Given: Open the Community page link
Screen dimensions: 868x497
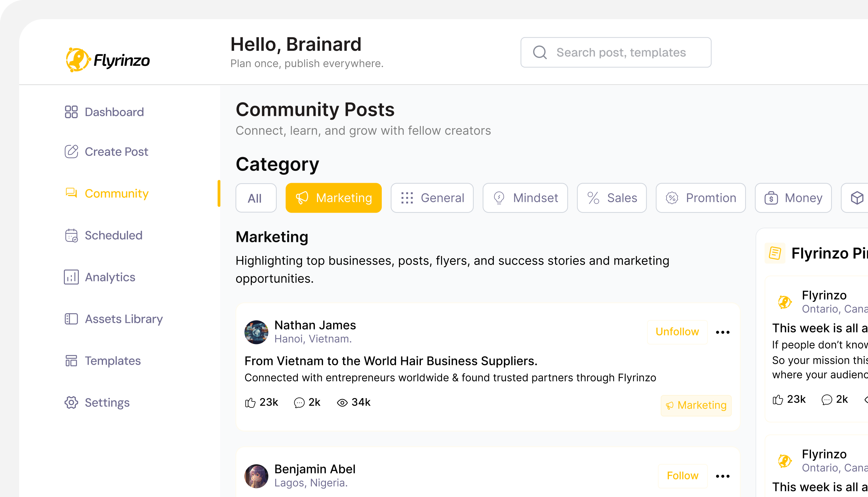Looking at the screenshot, I should tap(107, 193).
